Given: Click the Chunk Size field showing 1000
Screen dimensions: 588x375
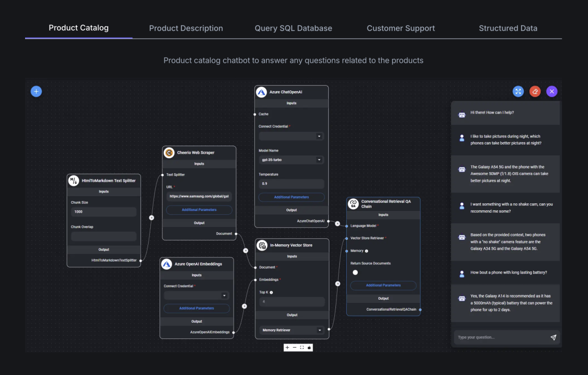Looking at the screenshot, I should pyautogui.click(x=103, y=211).
